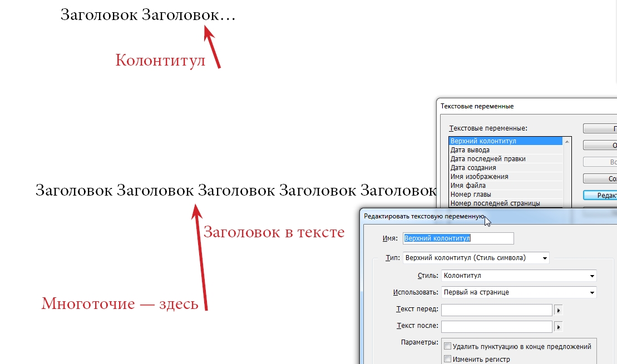Open special characters arrow next to 'Текст после'
617x364 pixels.
point(559,327)
